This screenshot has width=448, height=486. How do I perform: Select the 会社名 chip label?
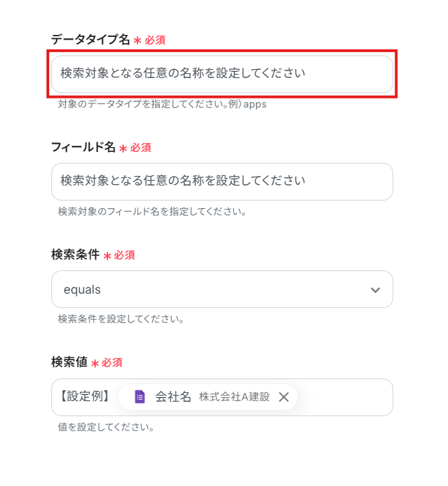coord(173,397)
